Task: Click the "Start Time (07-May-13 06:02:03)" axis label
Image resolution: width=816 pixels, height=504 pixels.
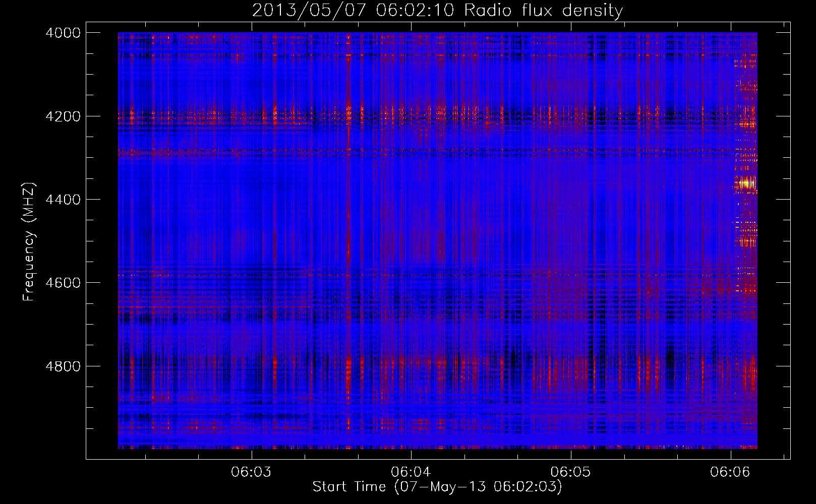Action: 437,487
